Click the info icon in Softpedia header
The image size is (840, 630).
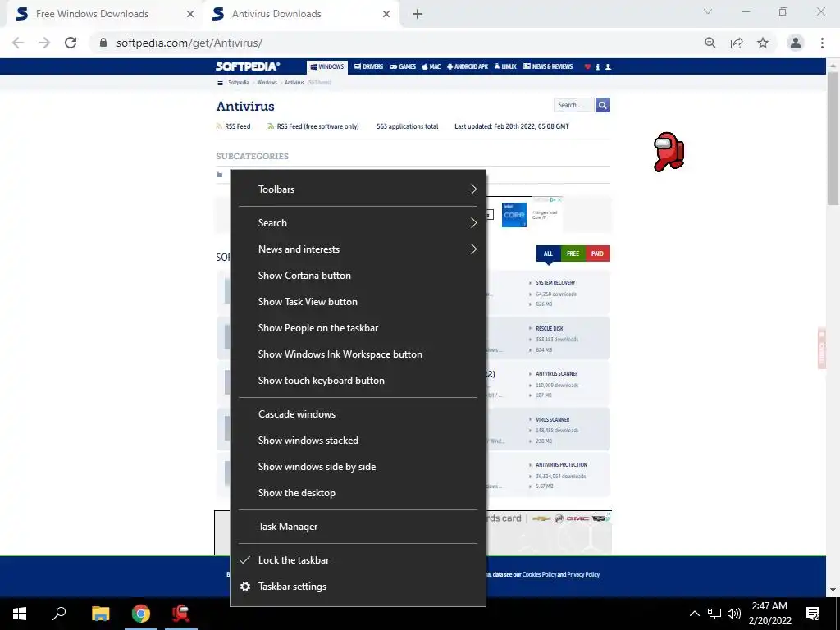pyautogui.click(x=598, y=67)
